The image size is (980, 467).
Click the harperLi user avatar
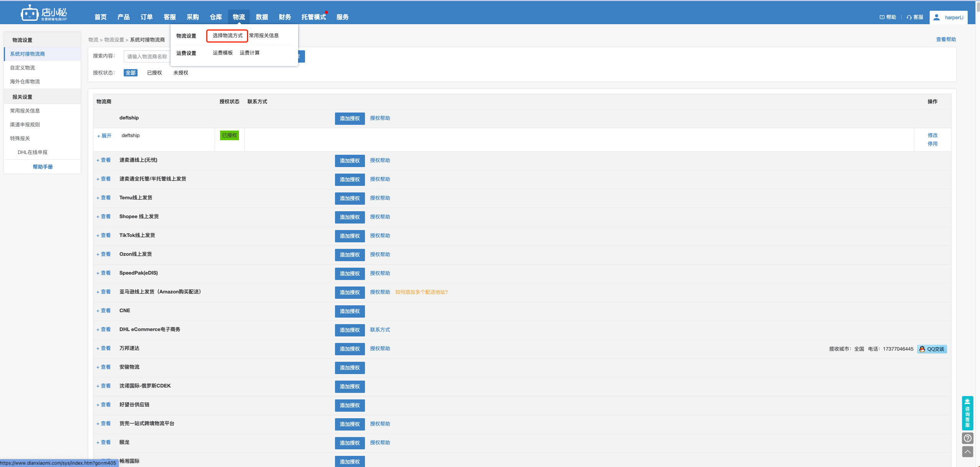(x=937, y=17)
